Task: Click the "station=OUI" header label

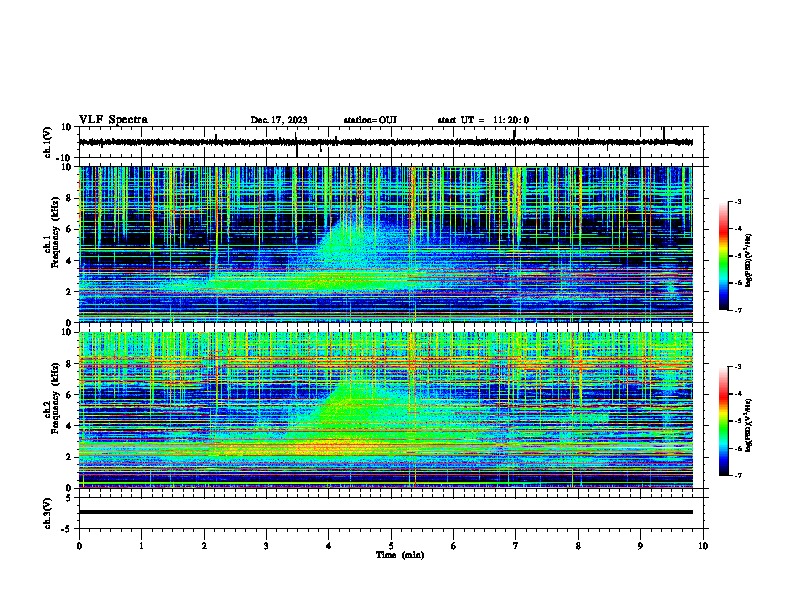Action: tap(370, 120)
